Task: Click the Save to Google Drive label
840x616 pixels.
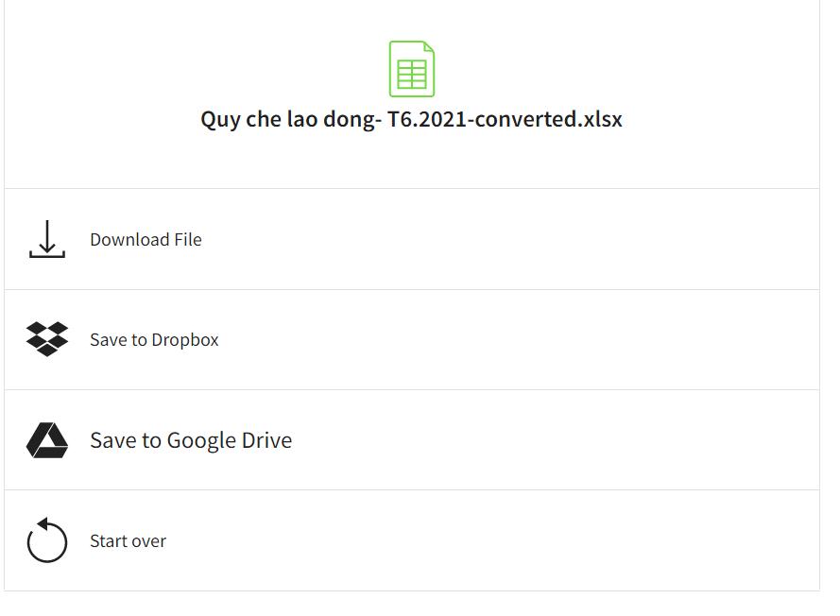Action: [x=191, y=440]
